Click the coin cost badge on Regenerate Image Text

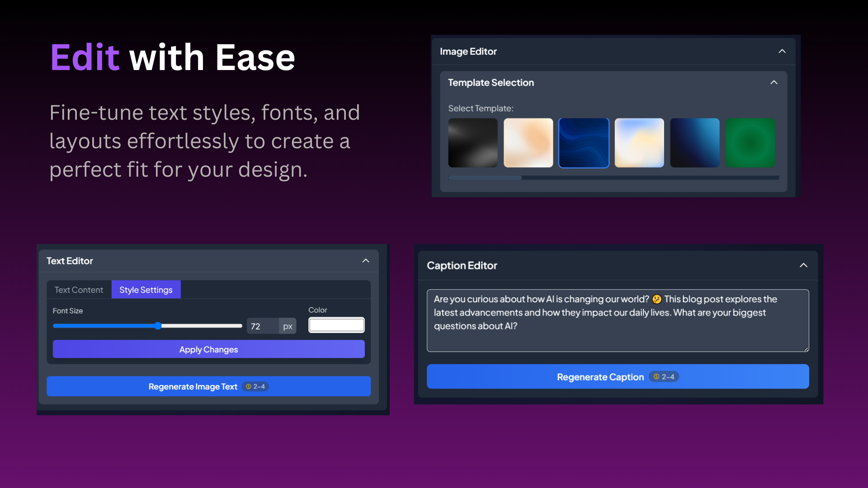click(255, 386)
